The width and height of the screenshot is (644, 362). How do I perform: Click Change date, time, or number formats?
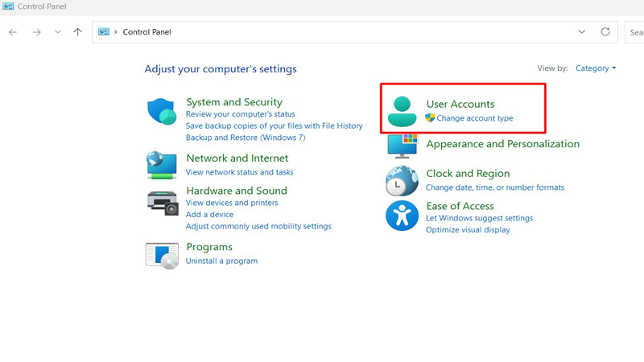coord(495,187)
